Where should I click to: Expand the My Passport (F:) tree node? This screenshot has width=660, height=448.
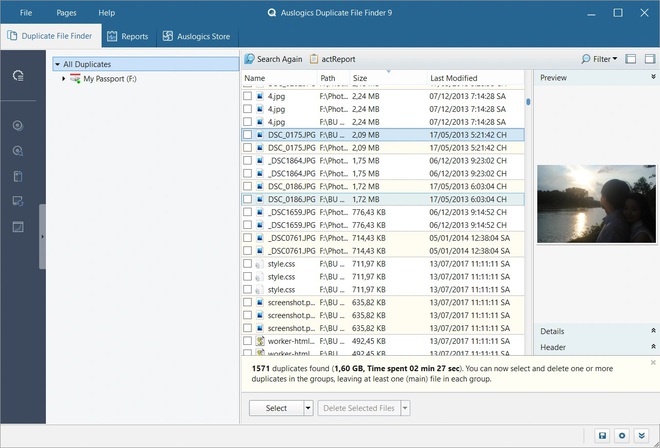63,78
